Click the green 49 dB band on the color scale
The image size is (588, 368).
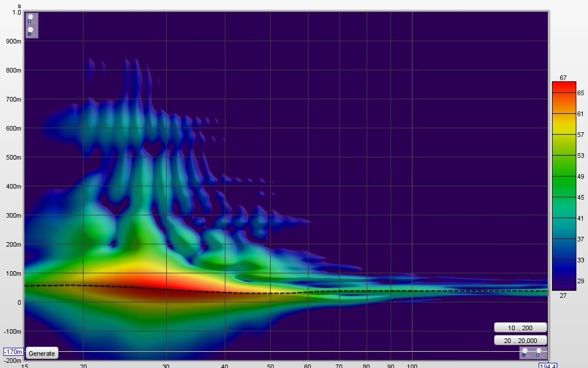(564, 176)
